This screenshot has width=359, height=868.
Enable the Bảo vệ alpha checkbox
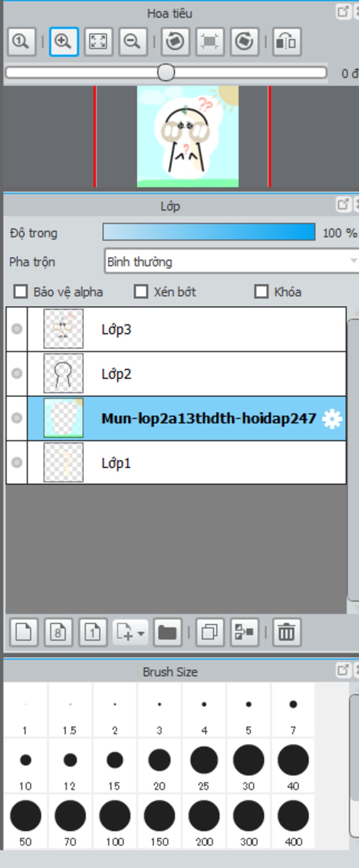20,292
